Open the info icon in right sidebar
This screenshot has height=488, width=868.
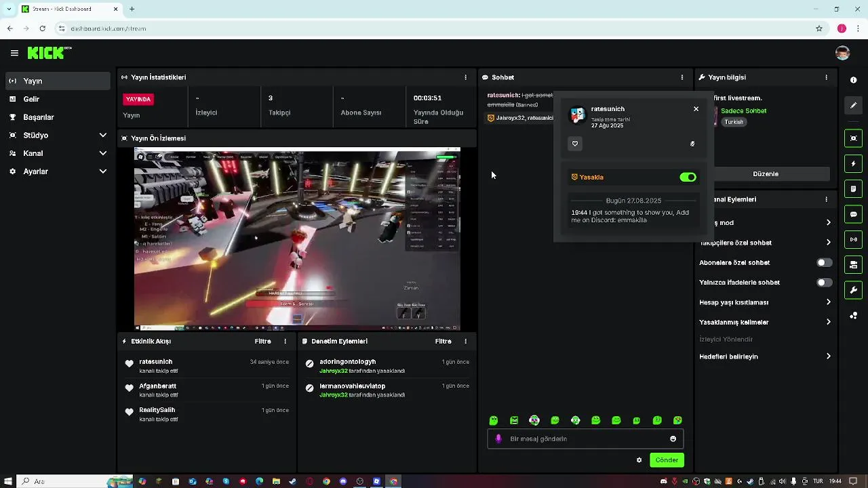point(853,80)
